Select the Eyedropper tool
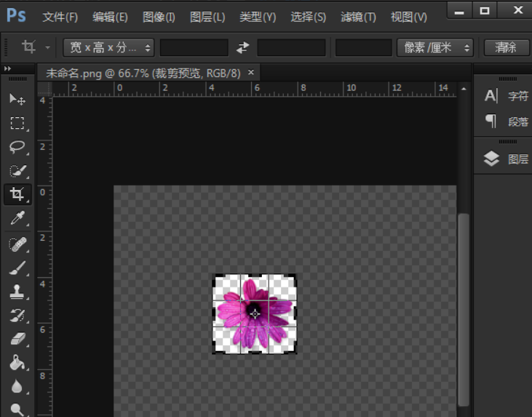 (17, 218)
